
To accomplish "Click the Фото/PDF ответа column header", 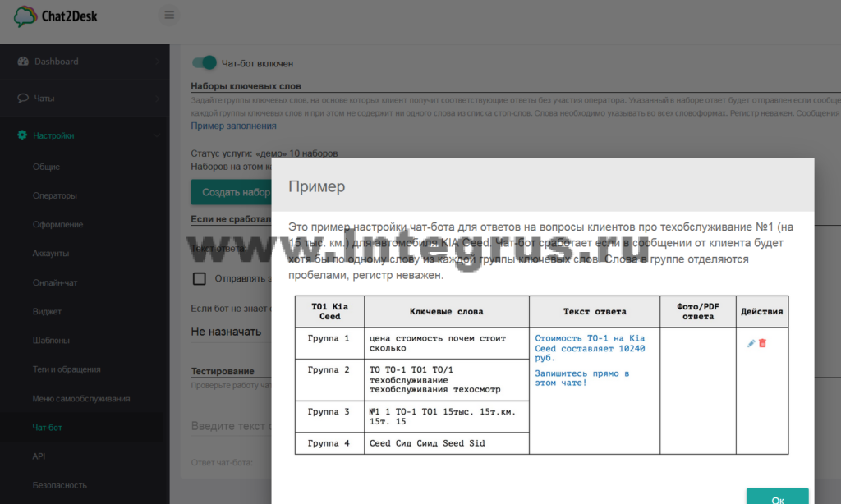I will tap(698, 312).
